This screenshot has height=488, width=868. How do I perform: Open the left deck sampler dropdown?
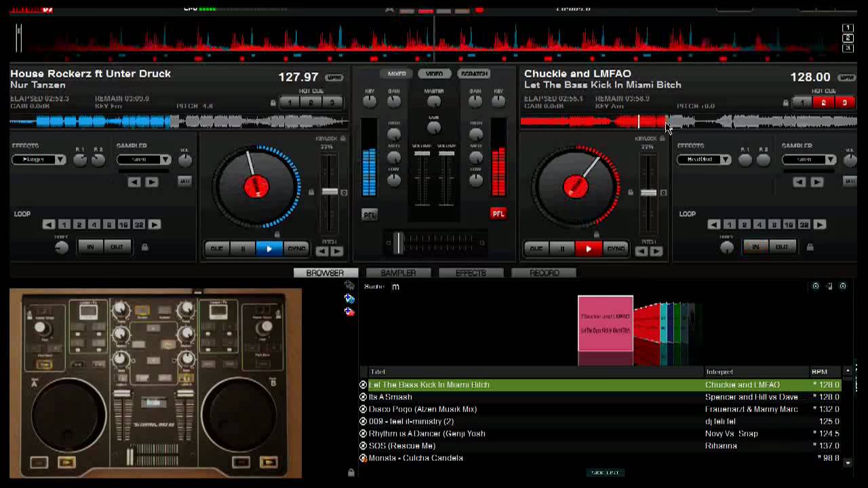click(144, 159)
